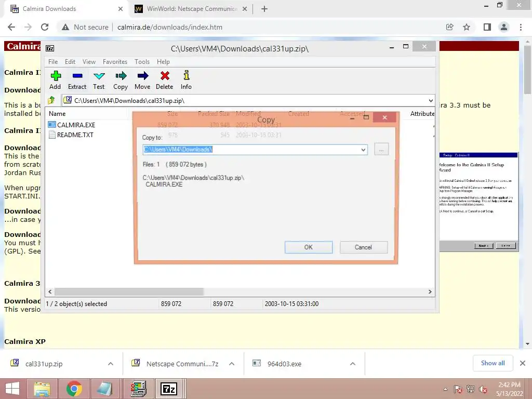Image resolution: width=532 pixels, height=399 pixels.
Task: Expand the 7-Zip address bar dropdown
Action: coord(431,101)
